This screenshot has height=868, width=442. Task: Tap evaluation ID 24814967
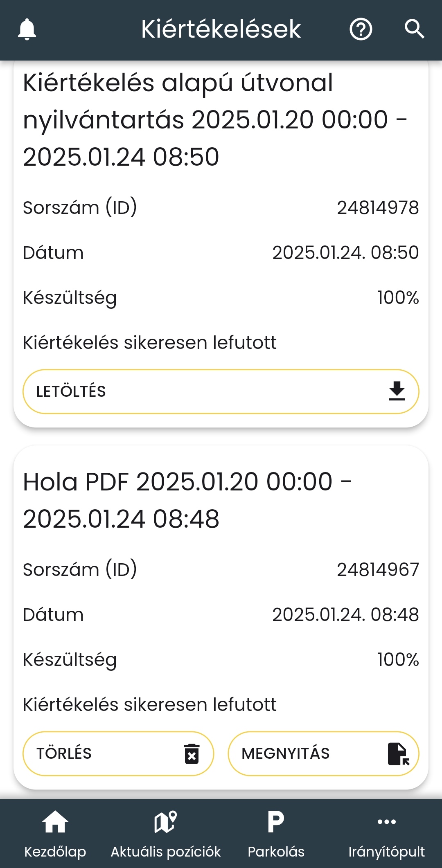(378, 569)
